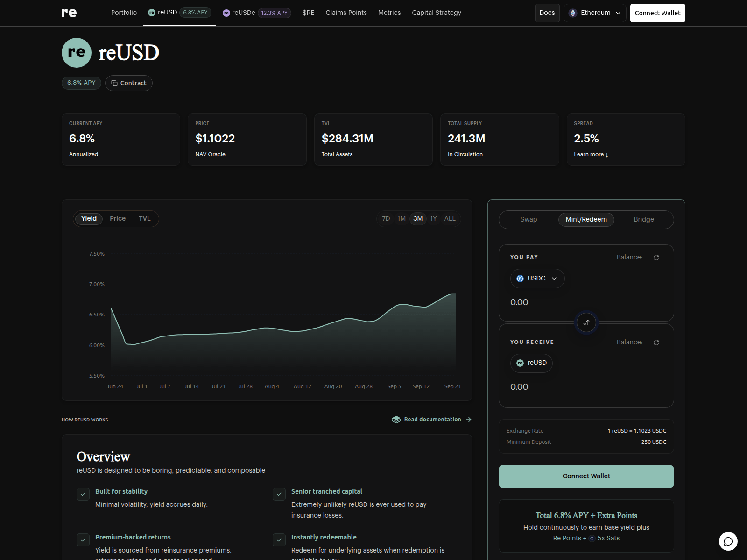Viewport: 747px width, 560px height.
Task: Click the Built for stability check icon
Action: tap(83, 494)
